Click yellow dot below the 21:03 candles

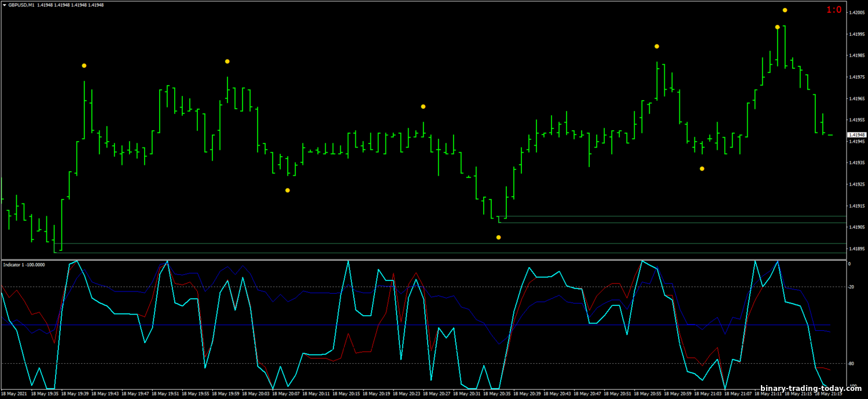tap(702, 169)
